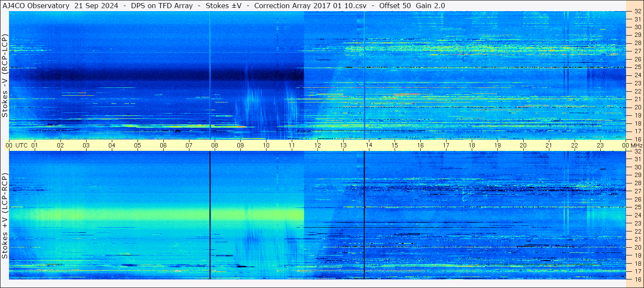Click the 09 hour tick on time axis
Image resolution: width=644 pixels, height=288 pixels.
(240, 145)
